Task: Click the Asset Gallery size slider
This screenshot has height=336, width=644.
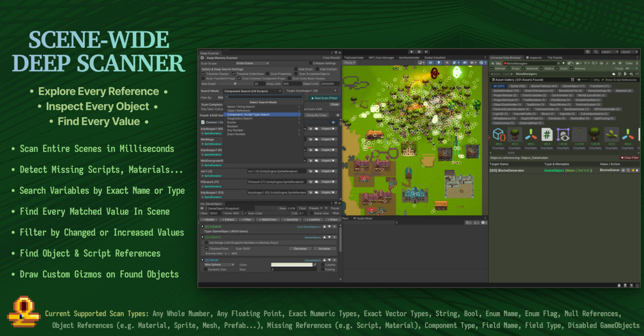Action: pyautogui.click(x=582, y=80)
